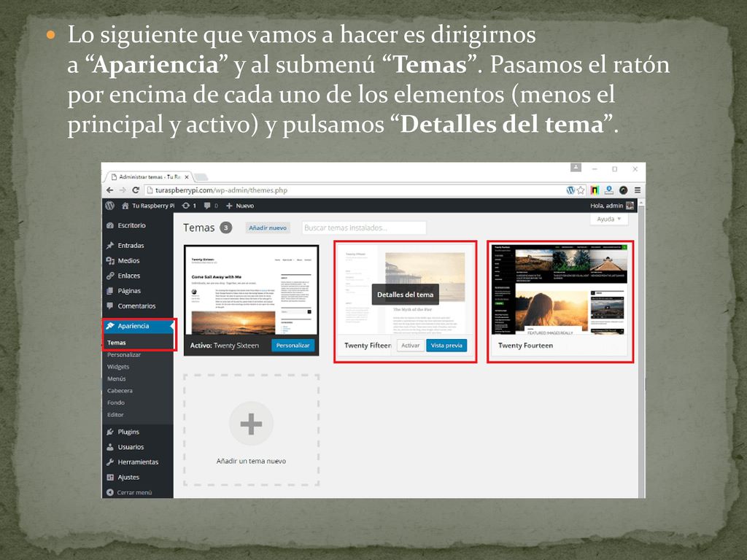Open Usuarios in the sidebar
Viewport: 747px width, 560px height.
[138, 447]
